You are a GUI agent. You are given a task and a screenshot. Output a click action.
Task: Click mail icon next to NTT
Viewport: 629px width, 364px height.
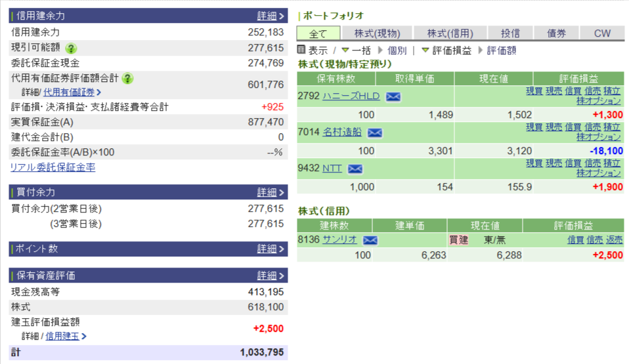355,169
